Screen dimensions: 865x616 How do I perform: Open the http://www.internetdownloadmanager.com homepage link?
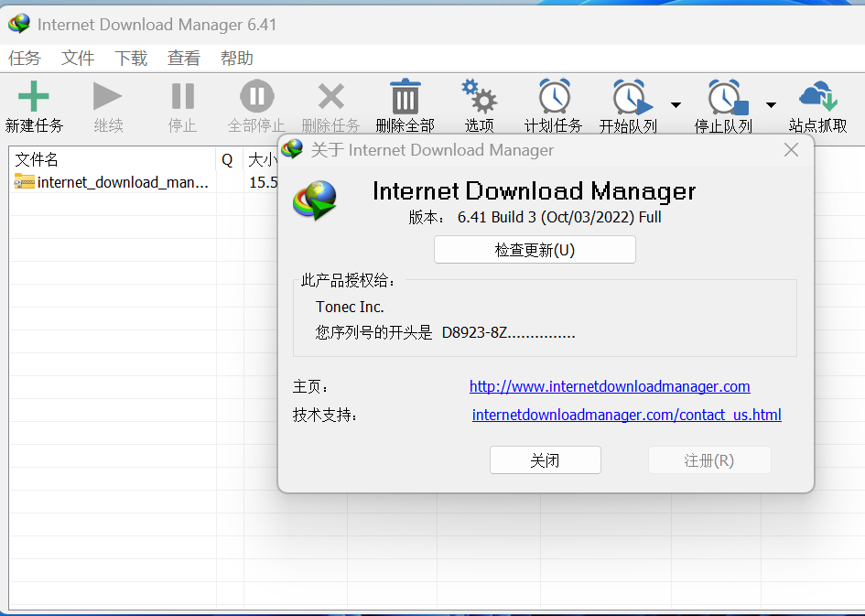coord(610,386)
